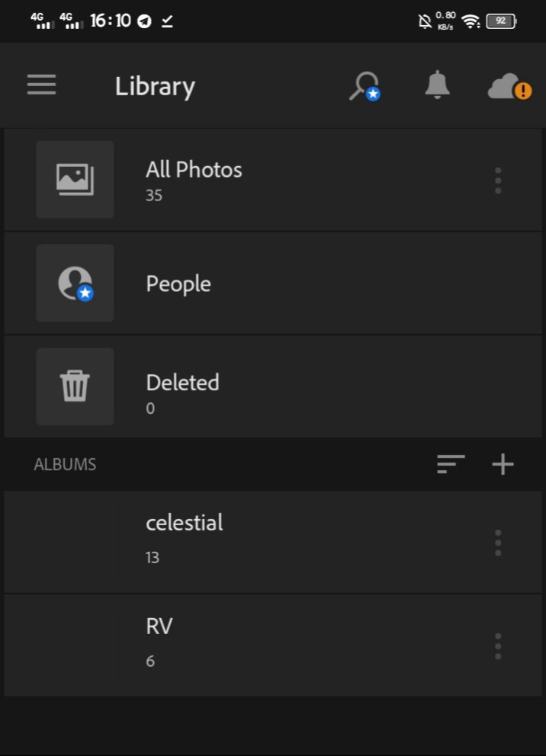Open the People view
The width and height of the screenshot is (546, 756).
(x=273, y=283)
